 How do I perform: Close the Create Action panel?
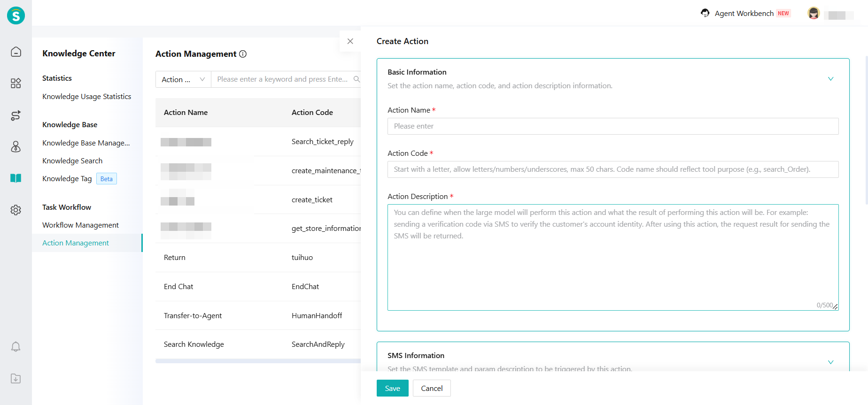350,41
